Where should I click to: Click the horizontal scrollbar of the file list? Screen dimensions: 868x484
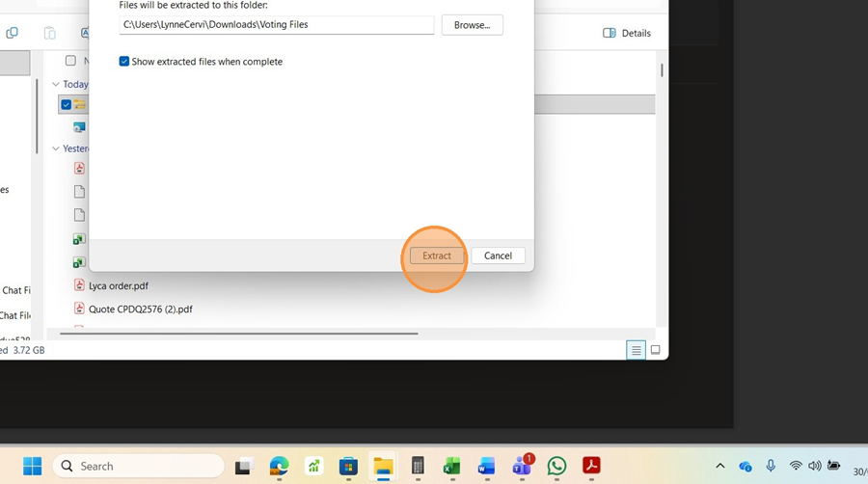click(x=238, y=334)
